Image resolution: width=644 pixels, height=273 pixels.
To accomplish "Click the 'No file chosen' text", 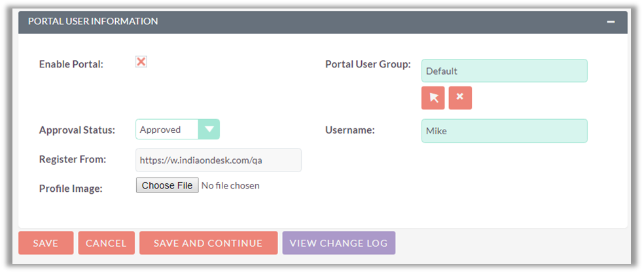I will [x=230, y=186].
